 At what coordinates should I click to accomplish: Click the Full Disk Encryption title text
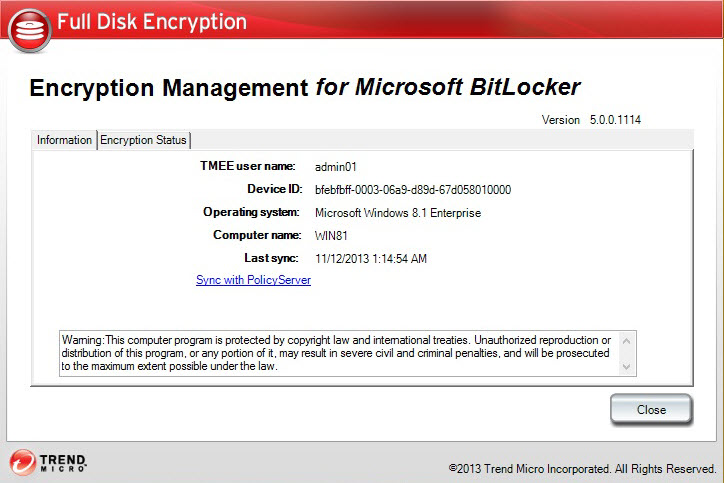point(151,21)
